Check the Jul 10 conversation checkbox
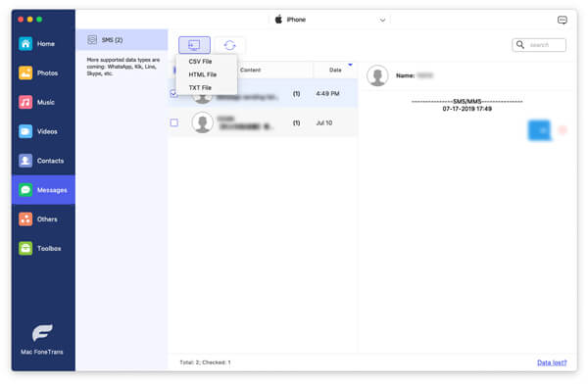The height and width of the screenshot is (384, 588). coord(174,122)
